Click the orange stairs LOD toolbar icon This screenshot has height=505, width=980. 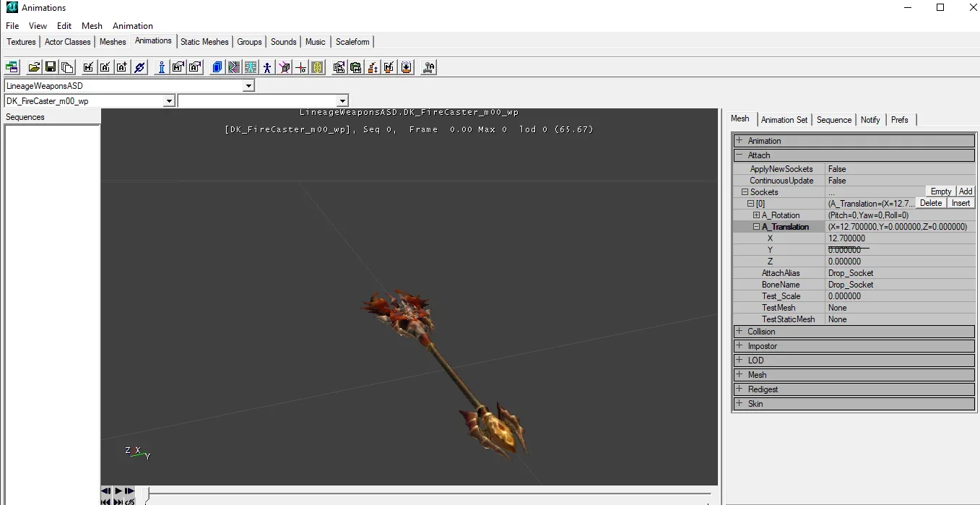[373, 67]
